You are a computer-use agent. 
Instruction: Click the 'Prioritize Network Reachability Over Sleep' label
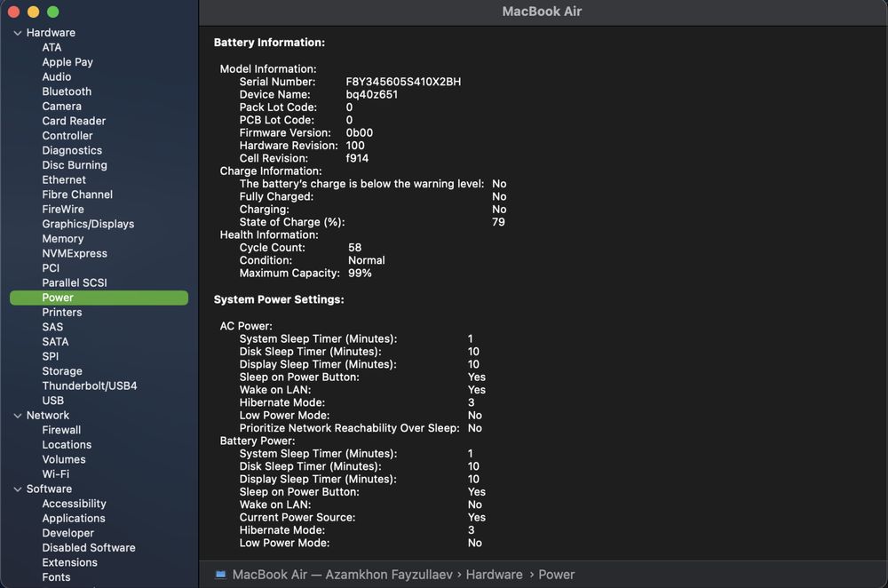pyautogui.click(x=349, y=428)
